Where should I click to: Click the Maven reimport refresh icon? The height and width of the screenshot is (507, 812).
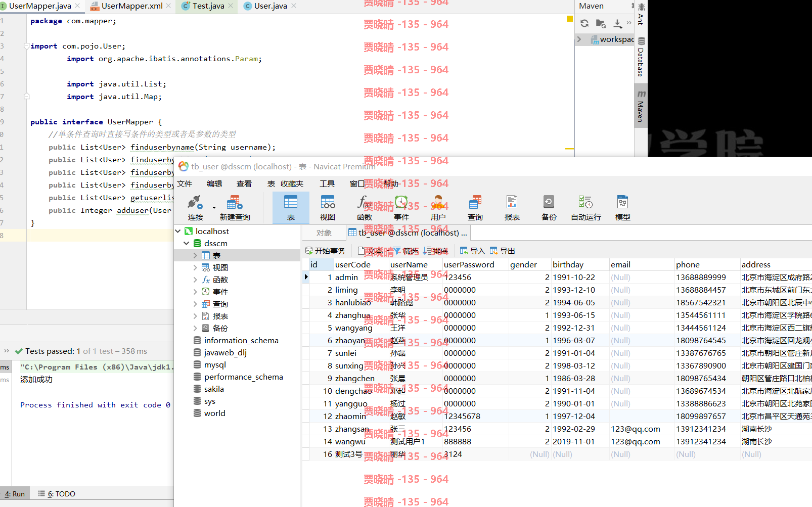point(584,23)
